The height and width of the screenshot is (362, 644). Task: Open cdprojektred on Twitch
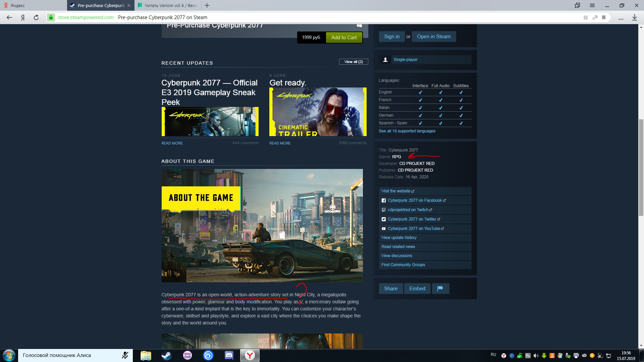(425, 210)
